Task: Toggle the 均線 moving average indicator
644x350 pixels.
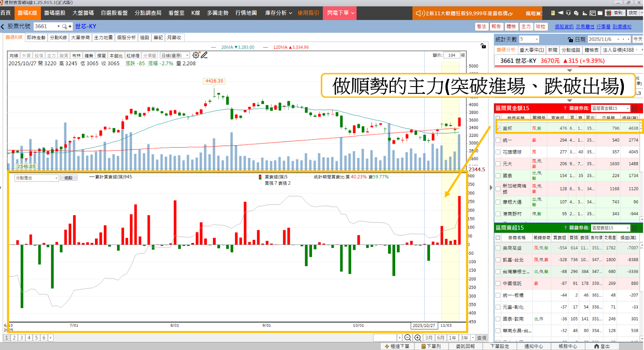Action: (x=14, y=56)
